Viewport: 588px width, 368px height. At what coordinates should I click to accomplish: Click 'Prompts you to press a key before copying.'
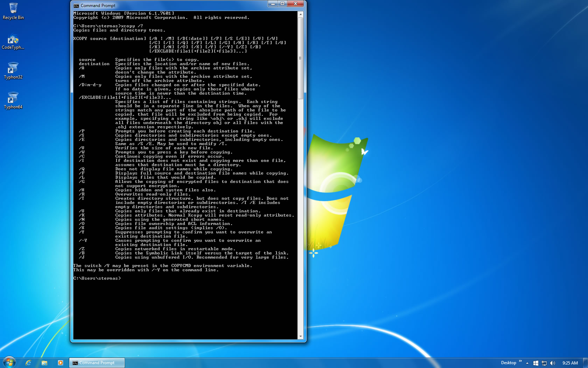tap(174, 152)
